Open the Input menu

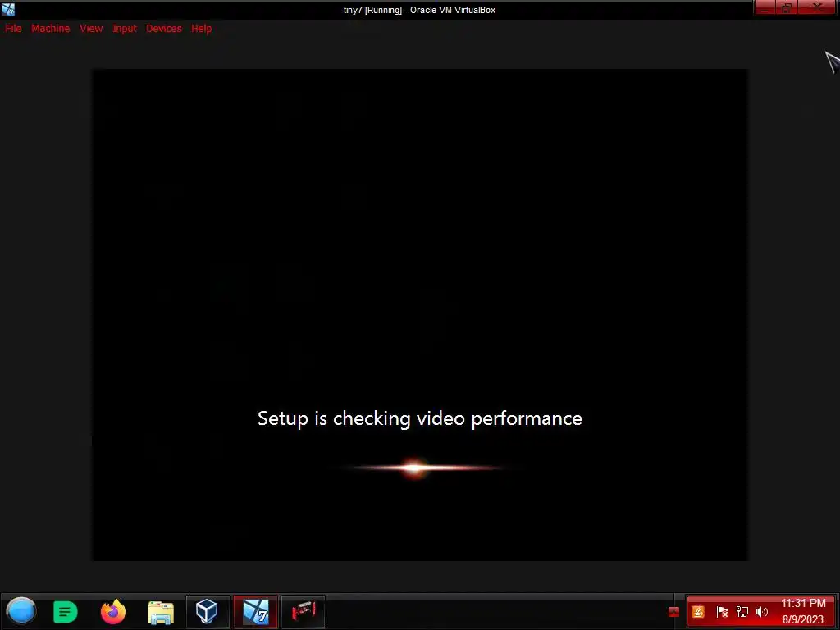coord(125,29)
